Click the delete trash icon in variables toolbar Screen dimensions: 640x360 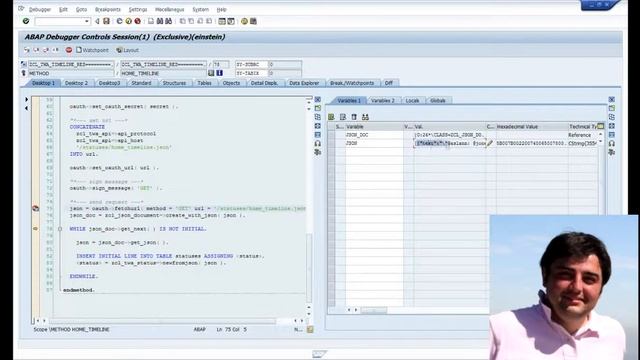tap(354, 117)
